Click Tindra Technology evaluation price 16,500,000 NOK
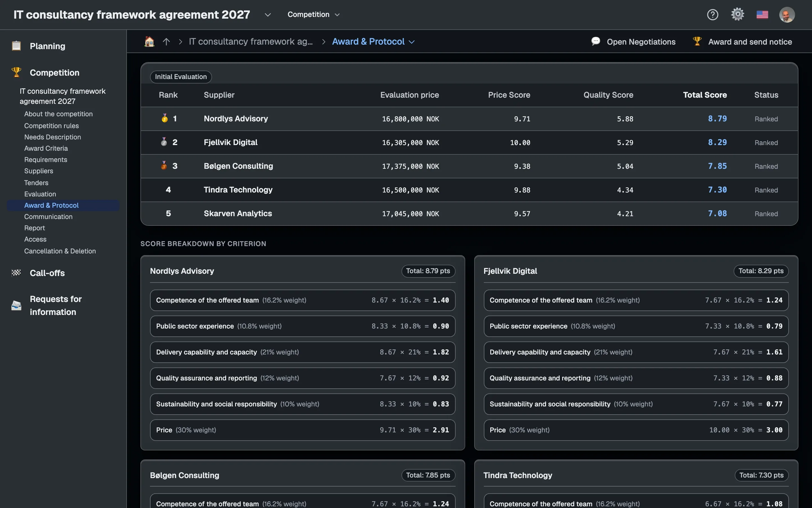This screenshot has height=508, width=812. tap(410, 190)
